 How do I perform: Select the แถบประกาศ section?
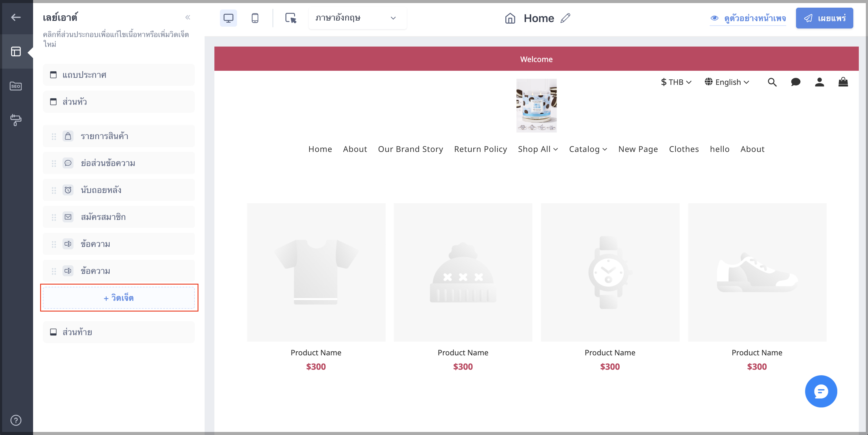coord(119,75)
